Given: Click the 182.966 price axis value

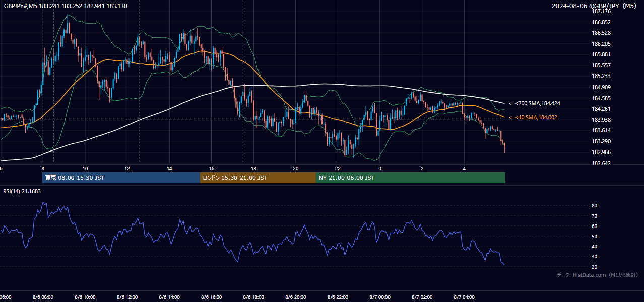Looking at the screenshot, I should pos(601,152).
